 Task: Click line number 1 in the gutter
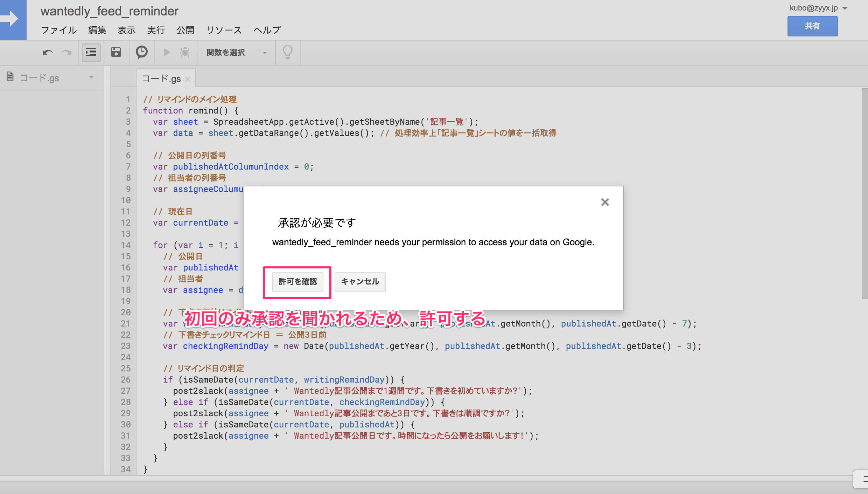(x=128, y=99)
